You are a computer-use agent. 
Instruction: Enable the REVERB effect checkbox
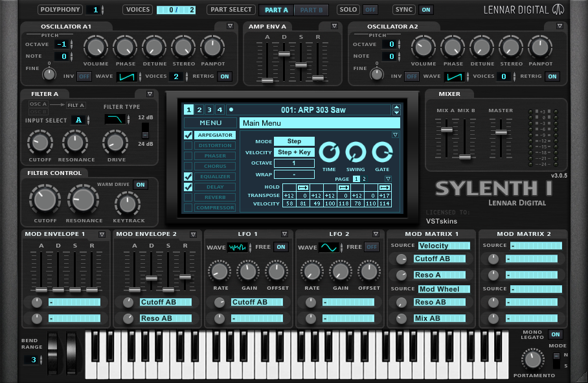pos(188,197)
